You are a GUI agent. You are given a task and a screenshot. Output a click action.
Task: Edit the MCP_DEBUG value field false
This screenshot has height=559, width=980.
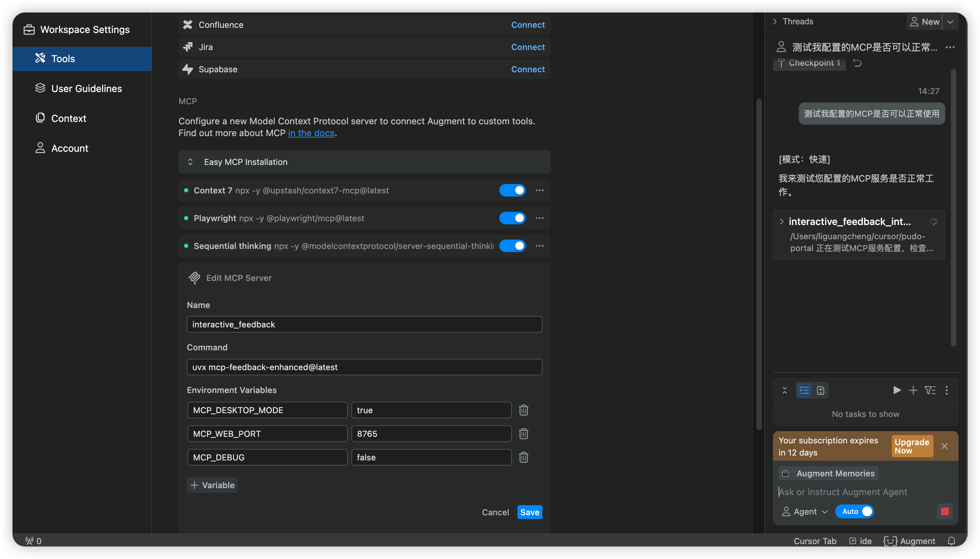[x=431, y=457]
